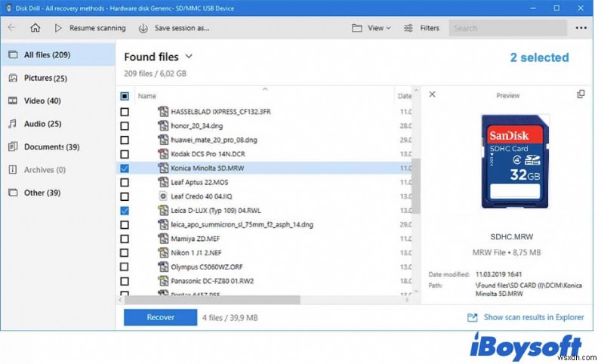Select Pictures (25) category
This screenshot has height=364, width=604.
[x=58, y=78]
